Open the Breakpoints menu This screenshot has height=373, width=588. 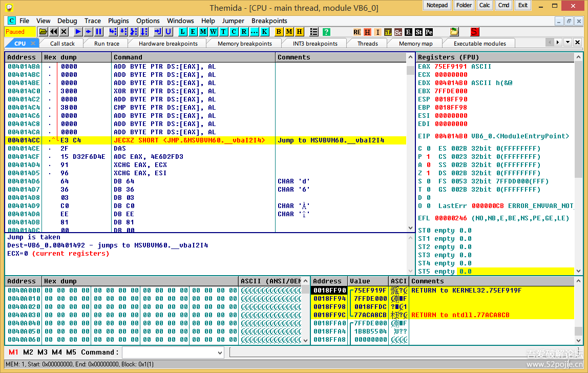pos(269,20)
